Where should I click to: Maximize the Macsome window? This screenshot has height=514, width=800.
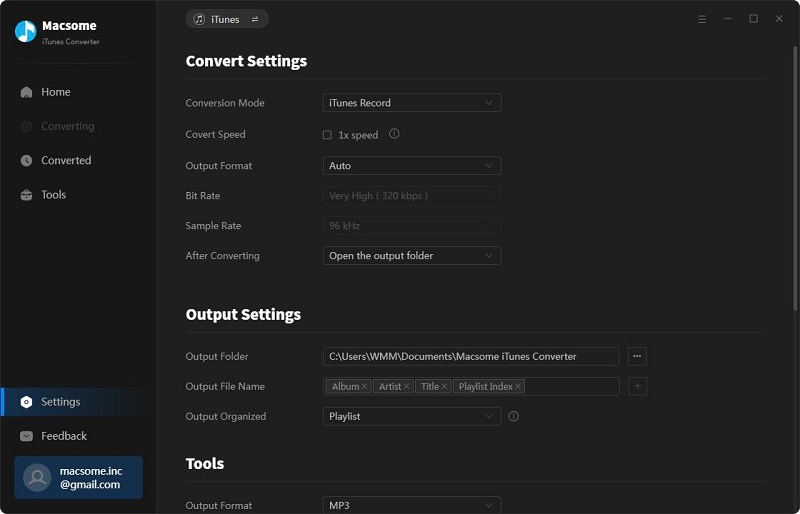click(754, 19)
